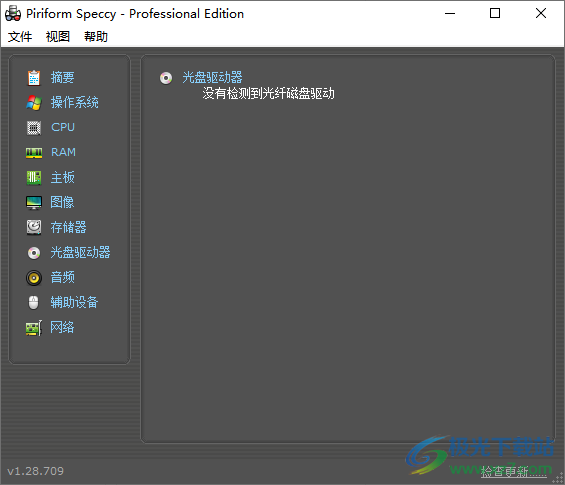This screenshot has width=565, height=485.
Task: Click the 网络 network card icon
Action: click(x=34, y=328)
